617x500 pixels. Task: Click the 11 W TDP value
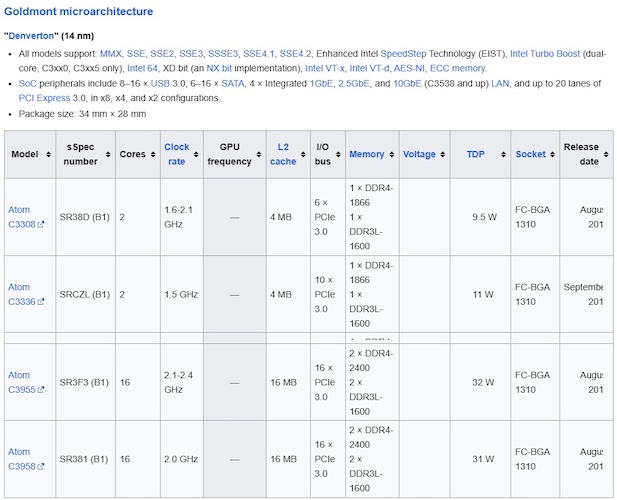[483, 294]
